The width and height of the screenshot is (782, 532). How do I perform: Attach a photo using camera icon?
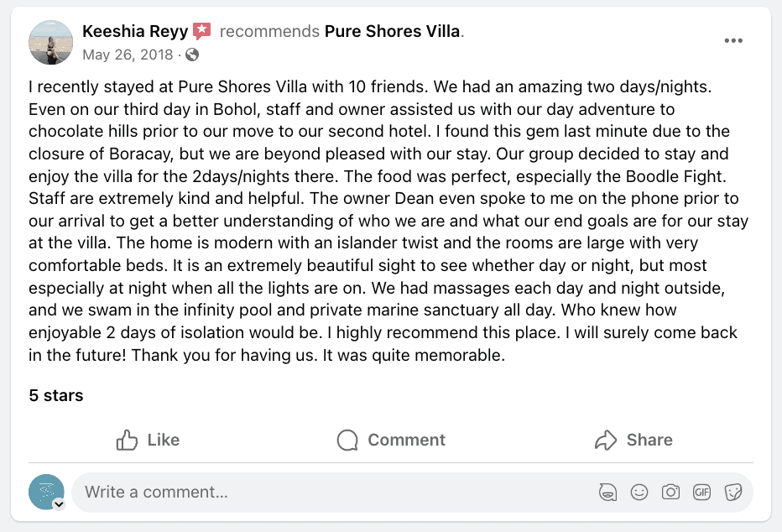click(x=670, y=493)
